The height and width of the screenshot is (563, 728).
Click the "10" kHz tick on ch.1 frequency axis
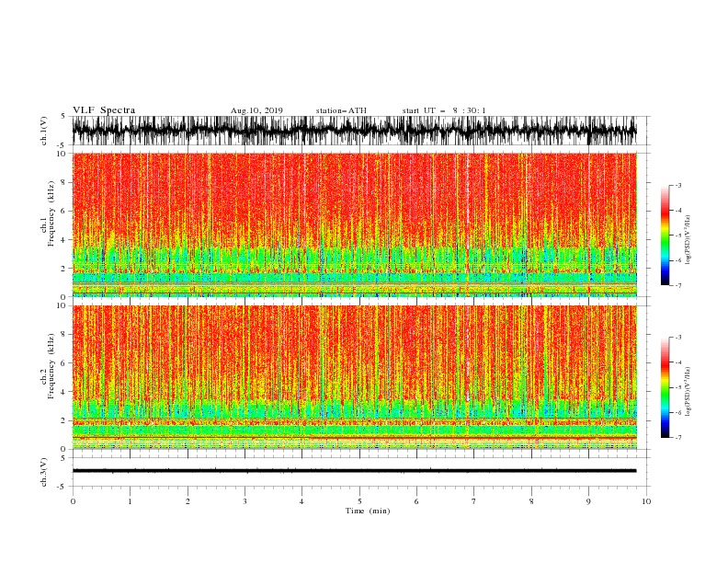click(63, 154)
